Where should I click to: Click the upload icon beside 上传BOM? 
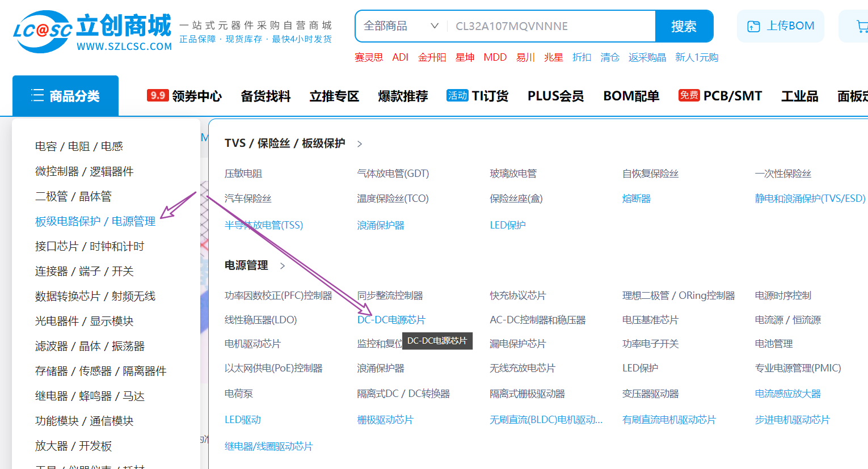click(x=753, y=26)
